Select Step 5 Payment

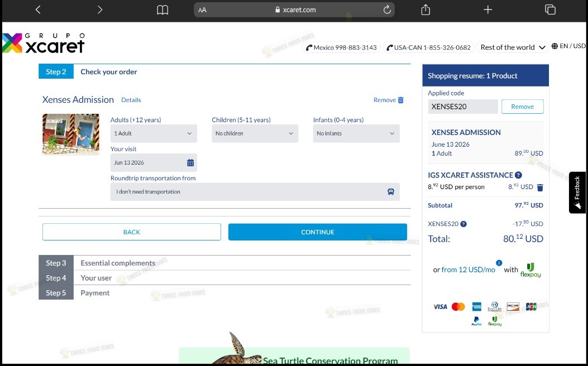[x=224, y=293]
